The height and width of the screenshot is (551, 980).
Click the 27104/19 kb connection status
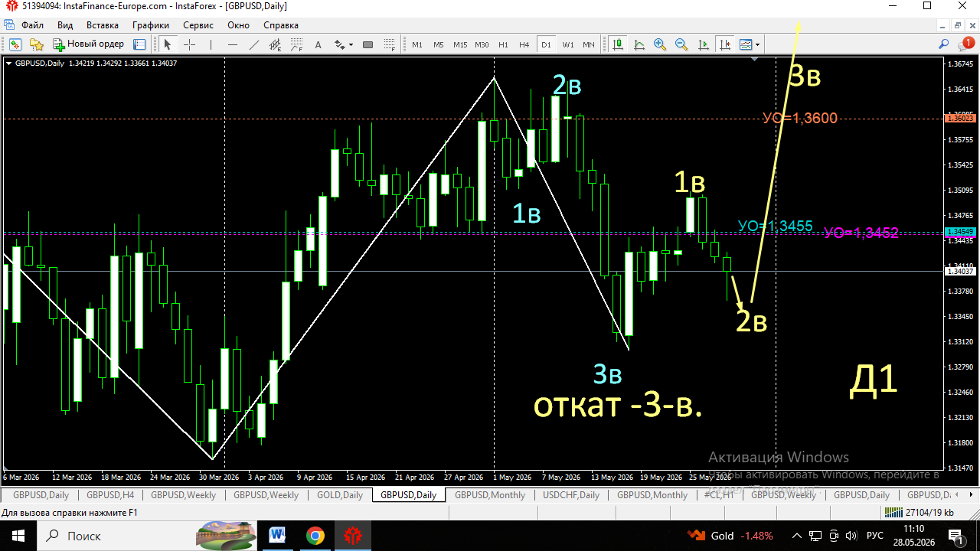point(919,513)
